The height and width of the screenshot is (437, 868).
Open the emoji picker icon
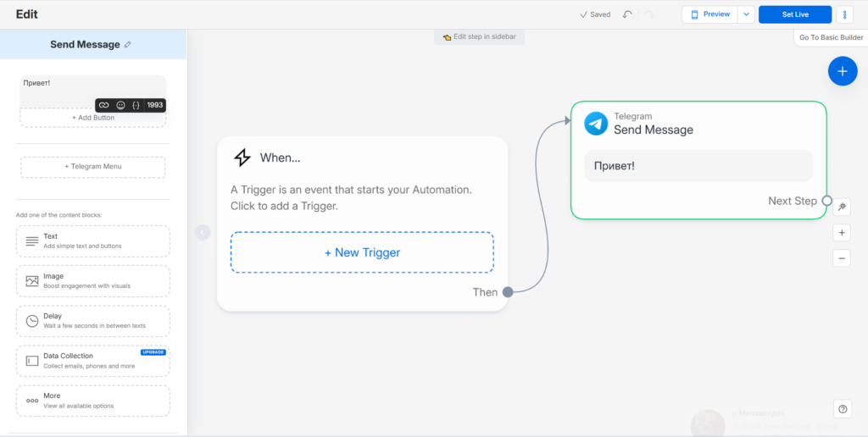(120, 105)
